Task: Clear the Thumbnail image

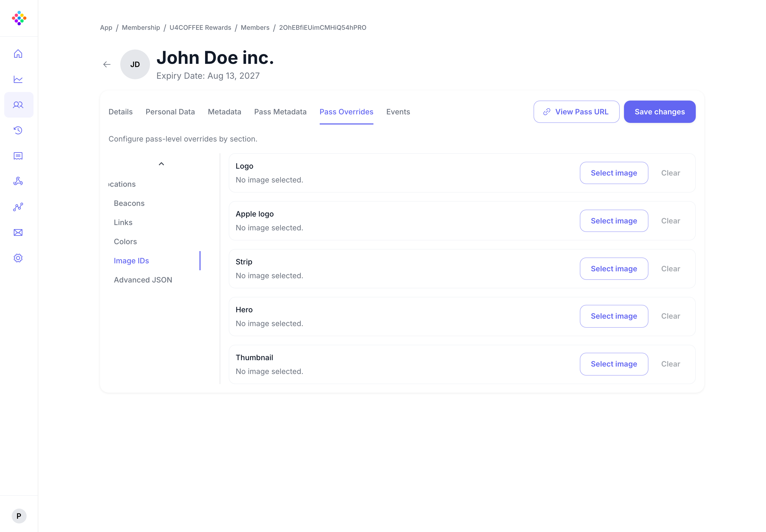Action: coord(670,364)
